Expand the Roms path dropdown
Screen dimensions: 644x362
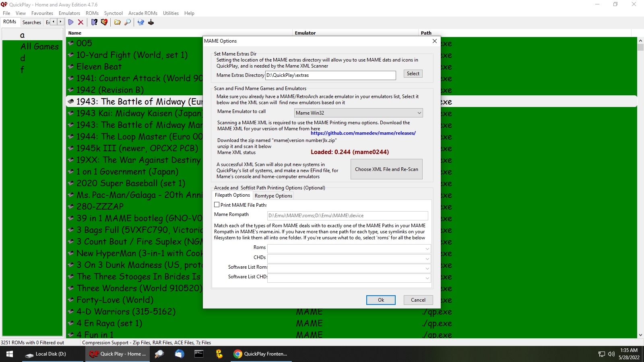[x=427, y=249]
